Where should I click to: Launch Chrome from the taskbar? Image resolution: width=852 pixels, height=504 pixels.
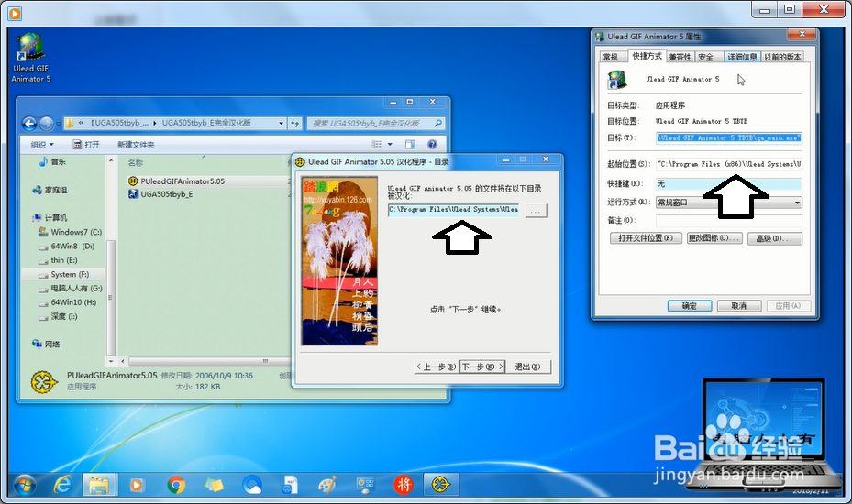point(176,485)
